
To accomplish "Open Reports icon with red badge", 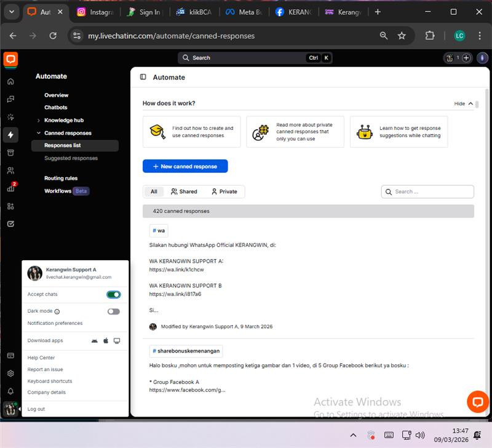I will click(x=10, y=188).
